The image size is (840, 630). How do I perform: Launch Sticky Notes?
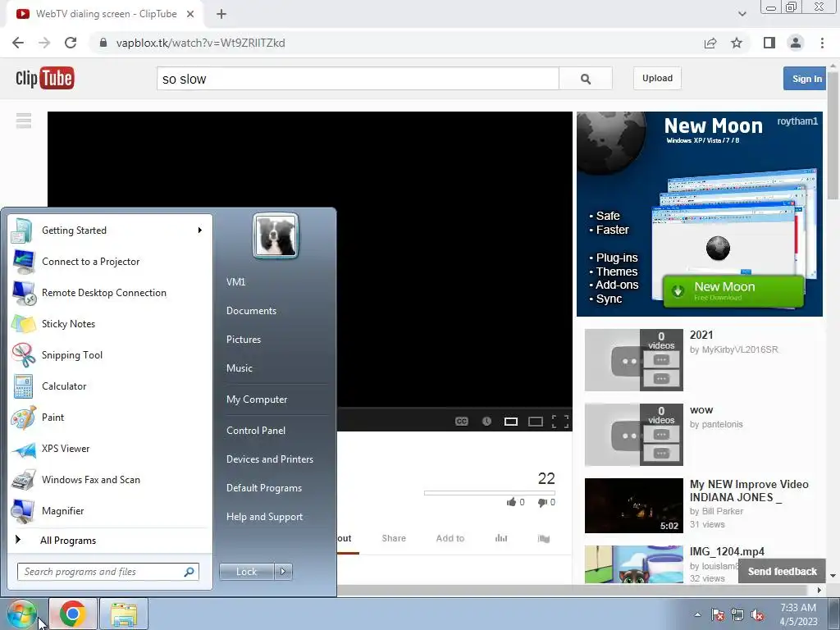pos(111,323)
